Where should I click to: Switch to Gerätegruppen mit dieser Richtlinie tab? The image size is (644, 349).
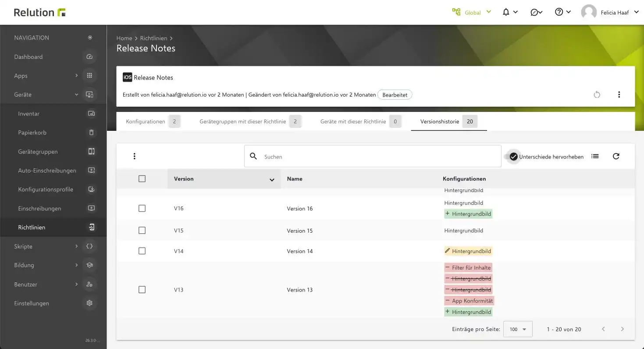[x=250, y=122]
